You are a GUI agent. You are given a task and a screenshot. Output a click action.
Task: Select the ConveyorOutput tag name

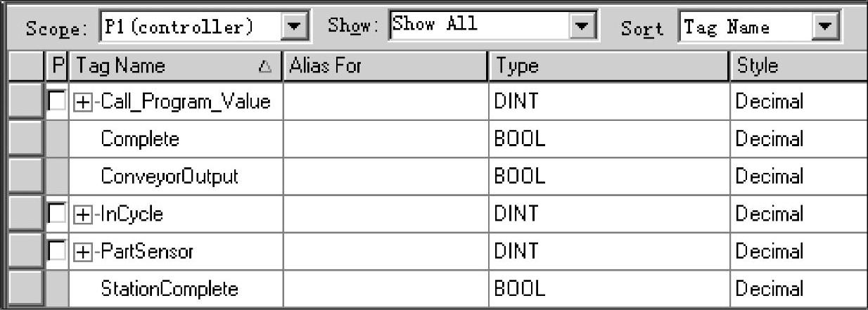point(169,177)
